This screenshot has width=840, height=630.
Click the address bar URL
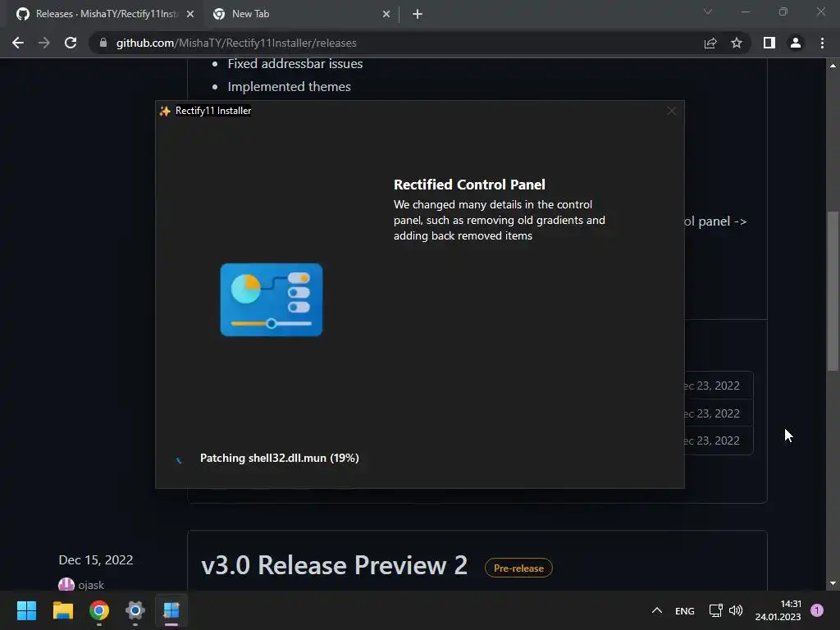coord(236,43)
